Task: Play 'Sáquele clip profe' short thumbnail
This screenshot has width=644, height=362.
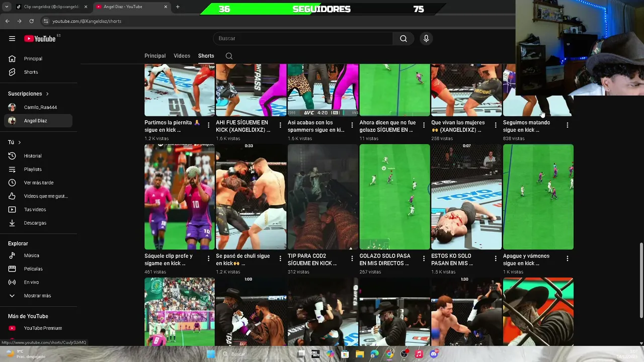Action: [180, 197]
